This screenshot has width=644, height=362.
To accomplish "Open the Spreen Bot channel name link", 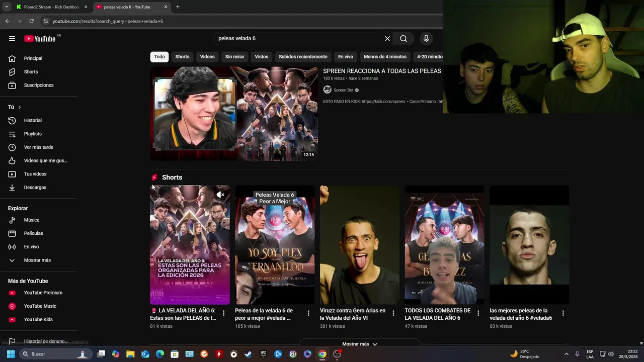I will [344, 90].
